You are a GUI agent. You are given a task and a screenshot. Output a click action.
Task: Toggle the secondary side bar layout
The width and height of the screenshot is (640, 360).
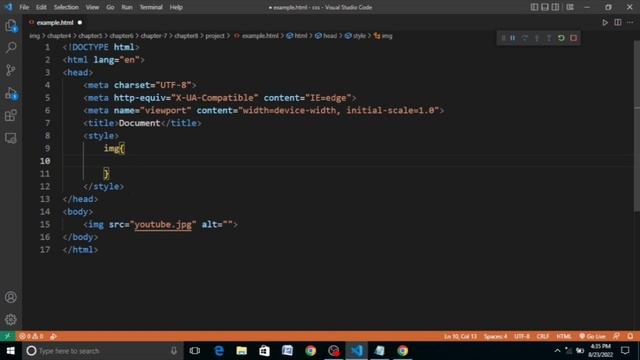[x=556, y=7]
